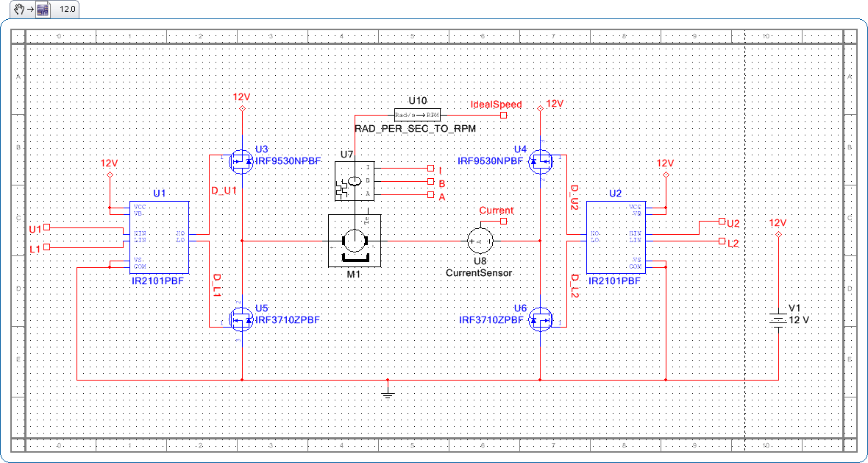This screenshot has height=463, width=868.
Task: Click the encoder output connector I
Action: [430, 168]
